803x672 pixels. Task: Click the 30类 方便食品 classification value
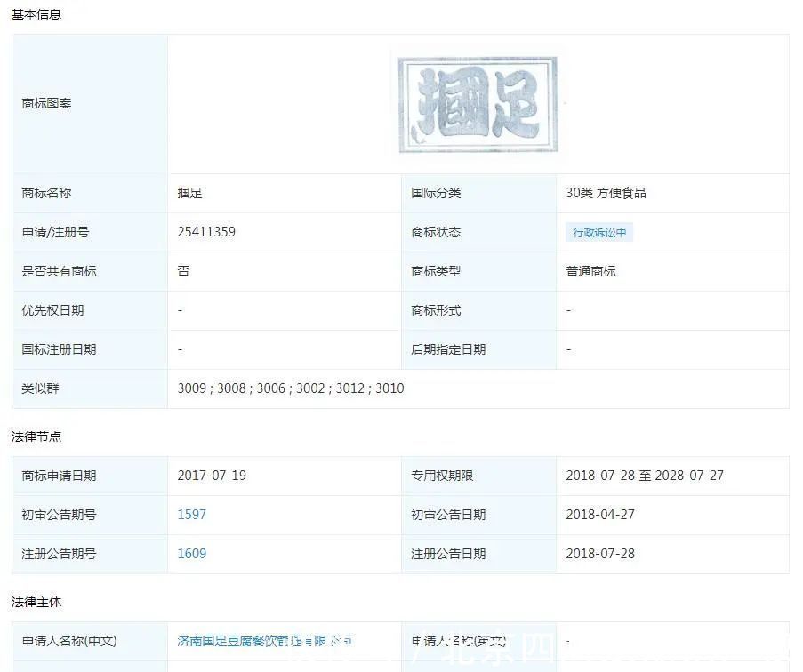pos(606,193)
